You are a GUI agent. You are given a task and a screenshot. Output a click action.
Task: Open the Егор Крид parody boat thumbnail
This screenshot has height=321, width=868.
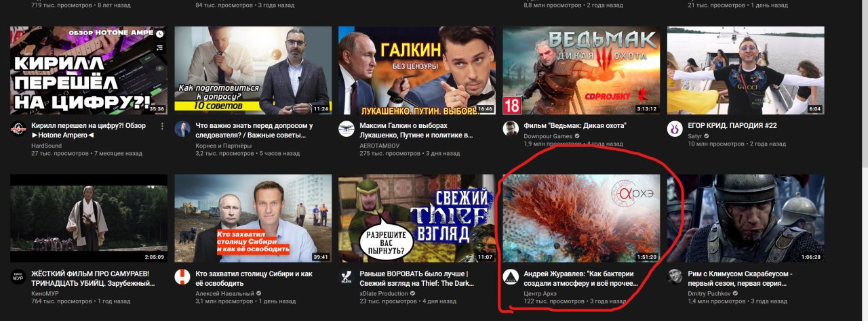click(746, 70)
